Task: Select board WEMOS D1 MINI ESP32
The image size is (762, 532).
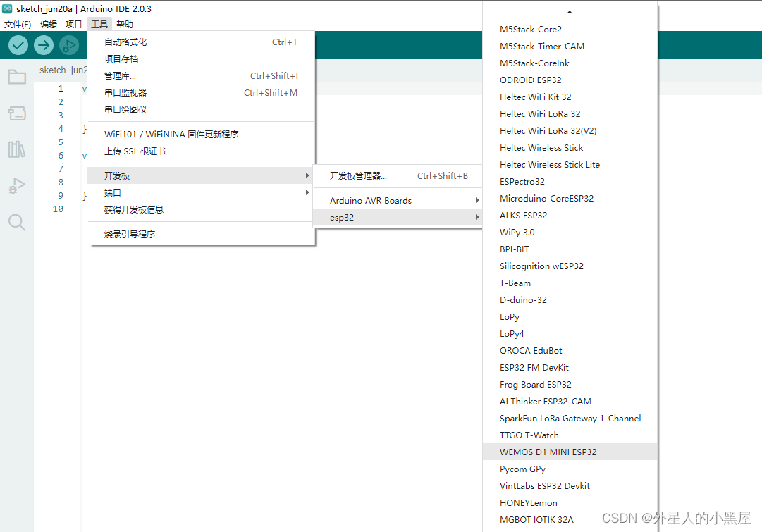Action: (x=570, y=452)
